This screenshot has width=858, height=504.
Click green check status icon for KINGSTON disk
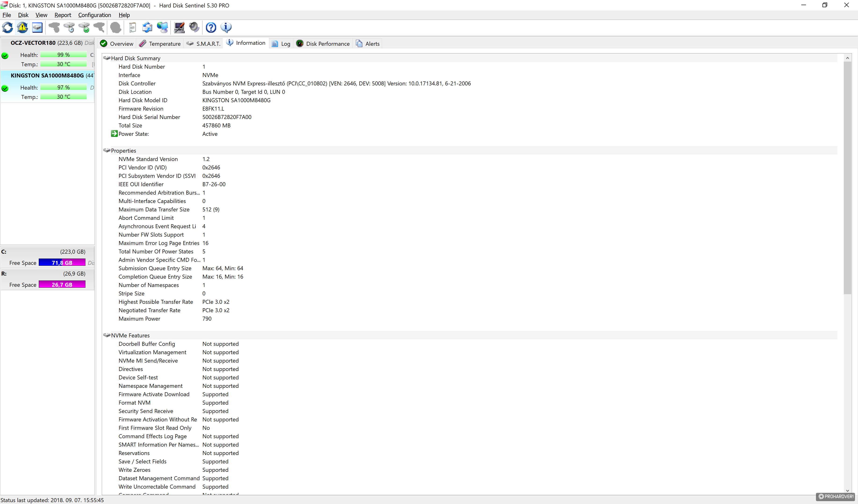[x=5, y=88]
